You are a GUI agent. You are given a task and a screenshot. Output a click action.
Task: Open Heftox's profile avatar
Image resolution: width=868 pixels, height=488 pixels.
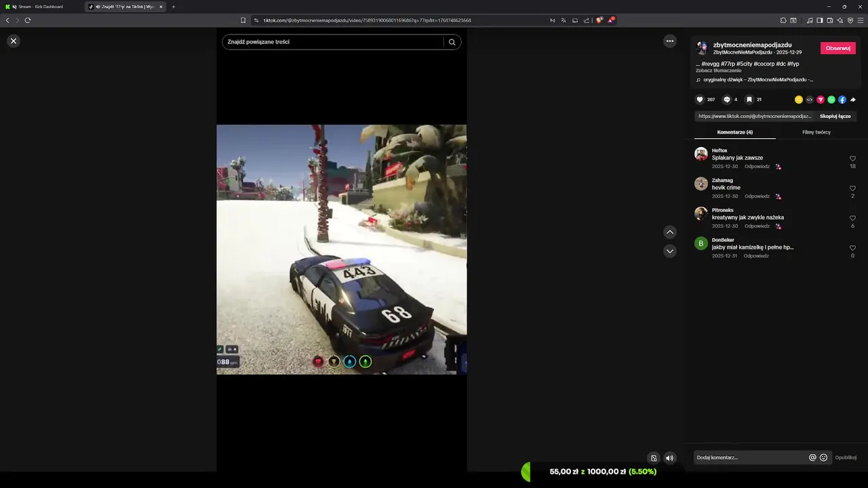point(701,154)
